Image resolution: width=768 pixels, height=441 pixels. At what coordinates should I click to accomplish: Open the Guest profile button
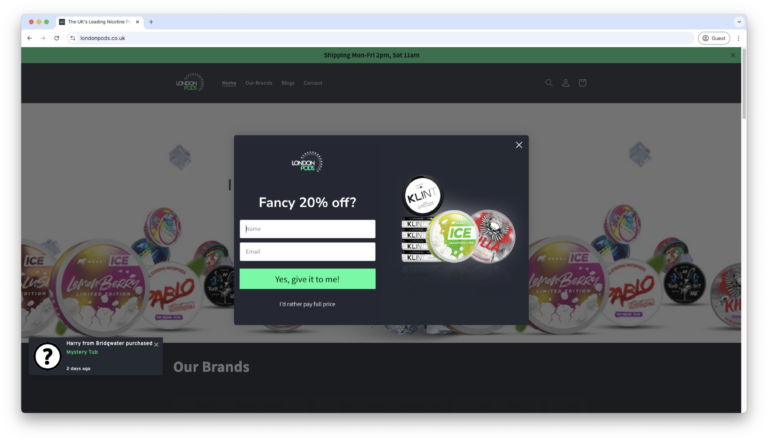pyautogui.click(x=714, y=38)
